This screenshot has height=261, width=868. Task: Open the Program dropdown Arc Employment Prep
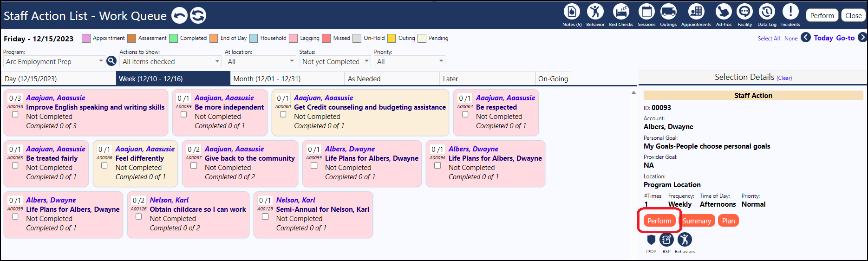pos(54,61)
